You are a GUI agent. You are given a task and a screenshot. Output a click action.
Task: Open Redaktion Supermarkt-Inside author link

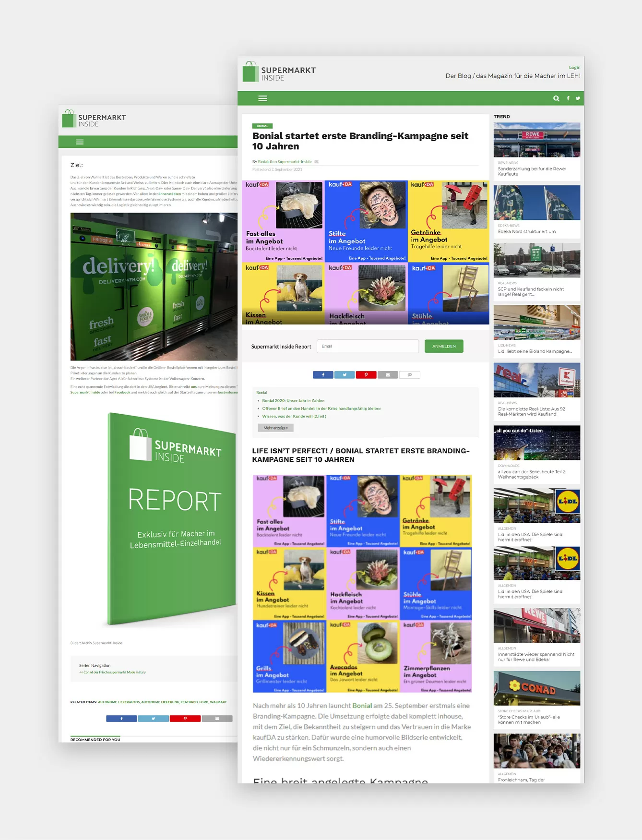(x=285, y=162)
